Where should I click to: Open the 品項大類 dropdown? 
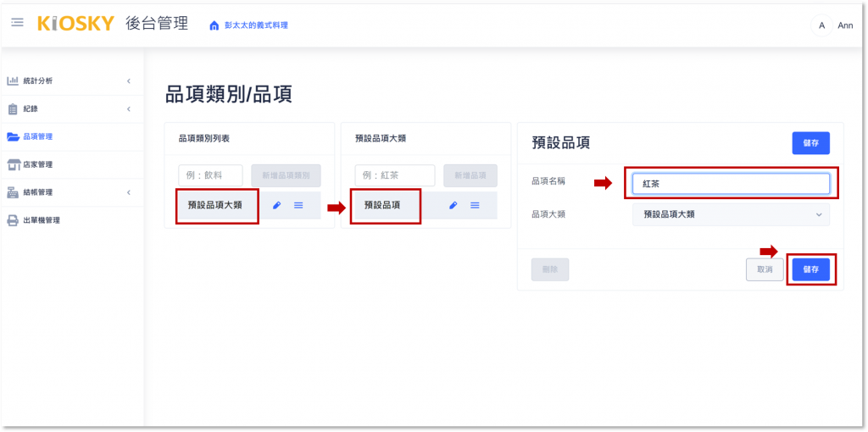coord(731,214)
